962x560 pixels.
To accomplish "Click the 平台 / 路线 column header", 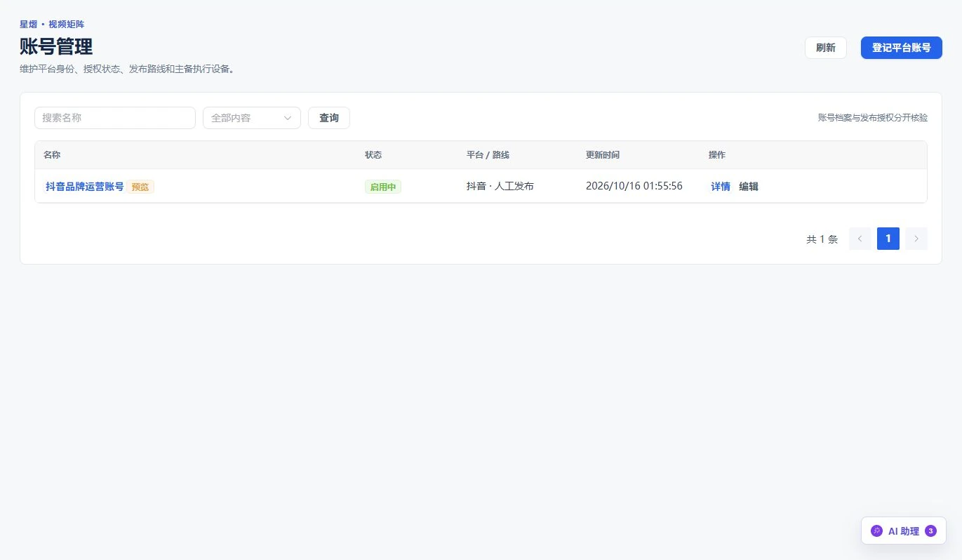I will point(488,155).
